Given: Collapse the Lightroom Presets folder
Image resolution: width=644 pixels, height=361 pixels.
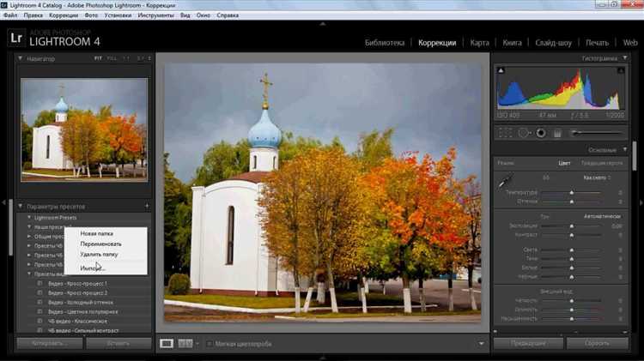Looking at the screenshot, I should tap(29, 218).
